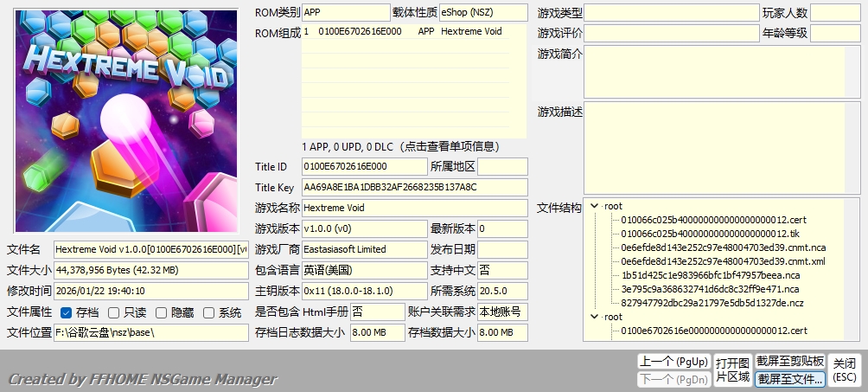Close the dialog with 关闭 (ESC)
The width and height of the screenshot is (868, 392).
[845, 370]
